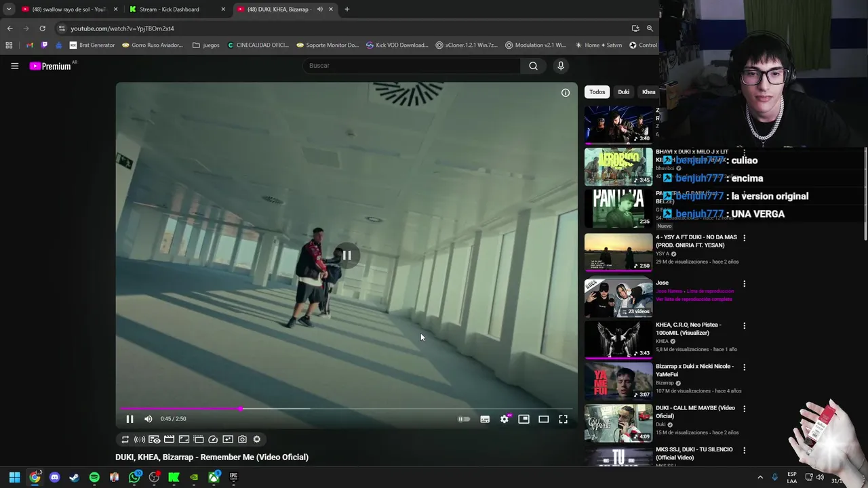
Task: Open the Brat Generator bookmark
Action: (92, 45)
